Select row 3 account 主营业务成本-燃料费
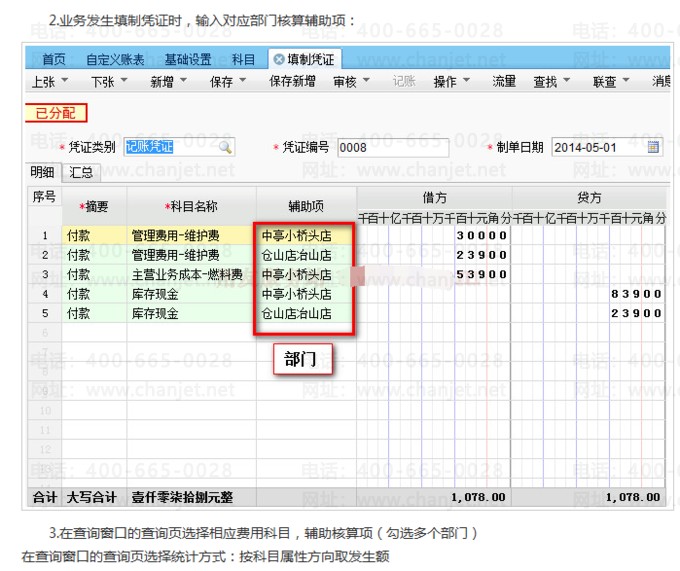This screenshot has height=571, width=680. point(191,274)
